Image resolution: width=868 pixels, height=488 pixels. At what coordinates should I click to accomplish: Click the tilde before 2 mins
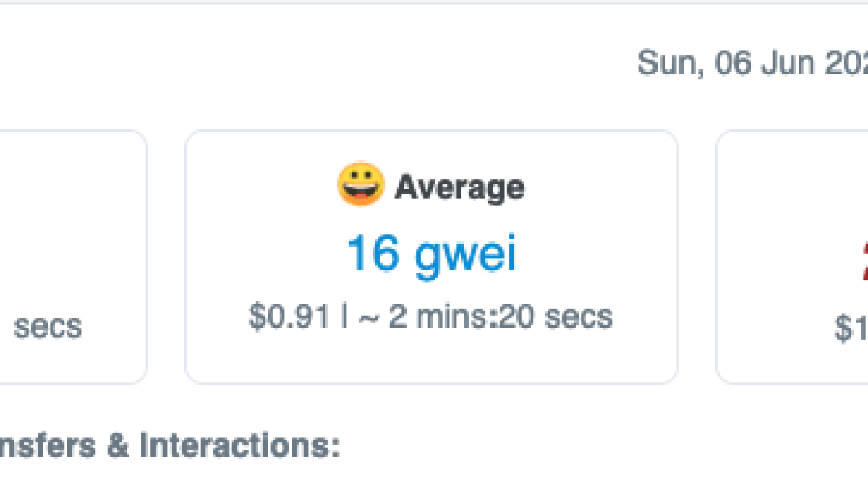(368, 317)
